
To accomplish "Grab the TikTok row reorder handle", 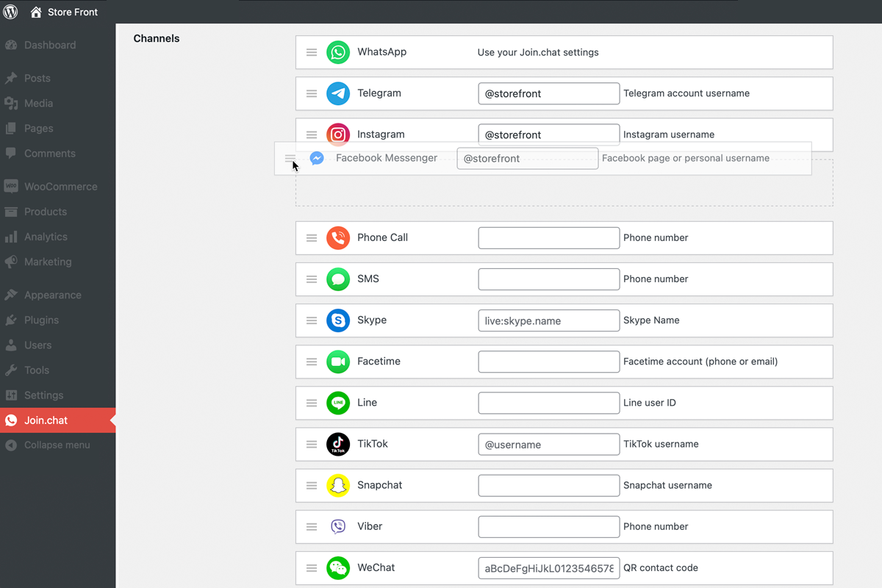I will tap(312, 444).
